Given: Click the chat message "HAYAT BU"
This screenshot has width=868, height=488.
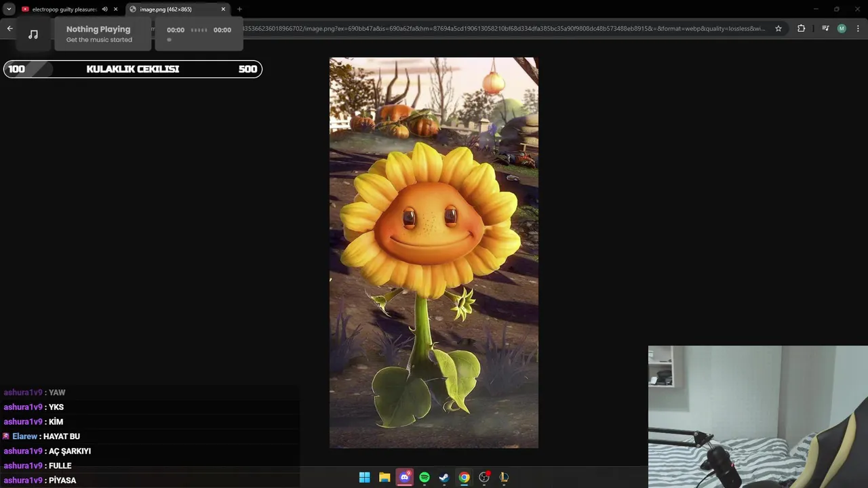Looking at the screenshot, I should [x=62, y=436].
